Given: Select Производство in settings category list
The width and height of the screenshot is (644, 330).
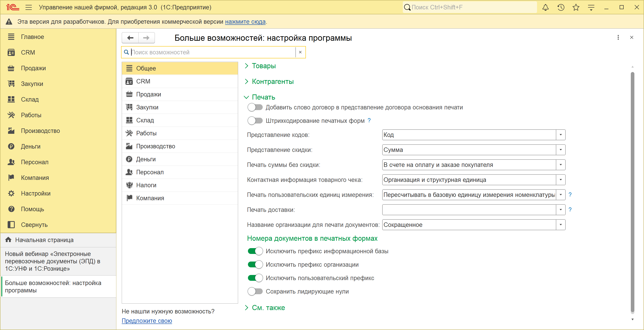Looking at the screenshot, I should (x=180, y=146).
